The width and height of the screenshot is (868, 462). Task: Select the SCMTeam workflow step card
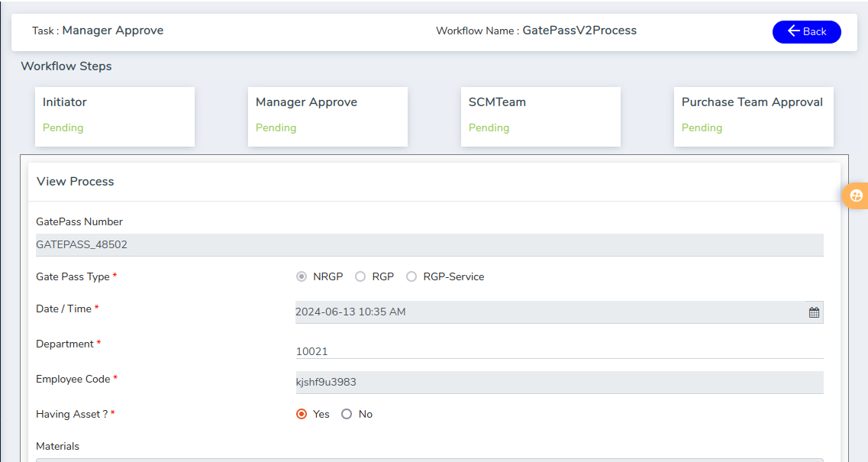(540, 116)
